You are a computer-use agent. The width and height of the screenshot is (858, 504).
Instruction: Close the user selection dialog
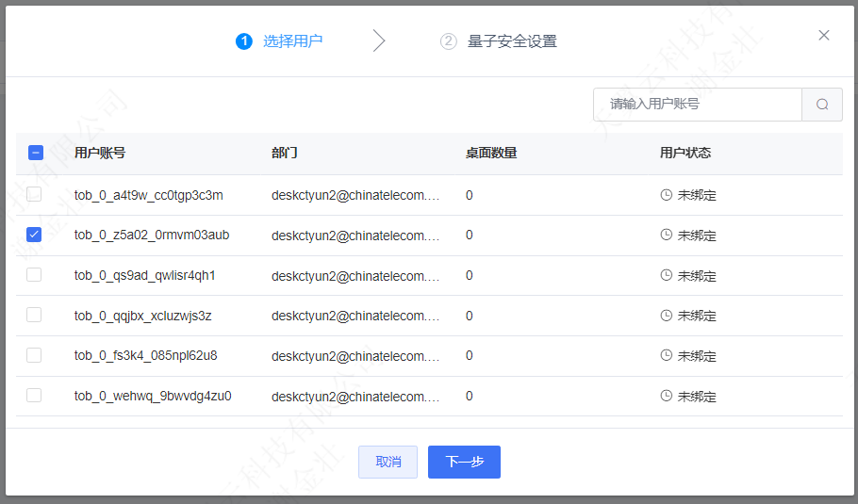tap(824, 36)
